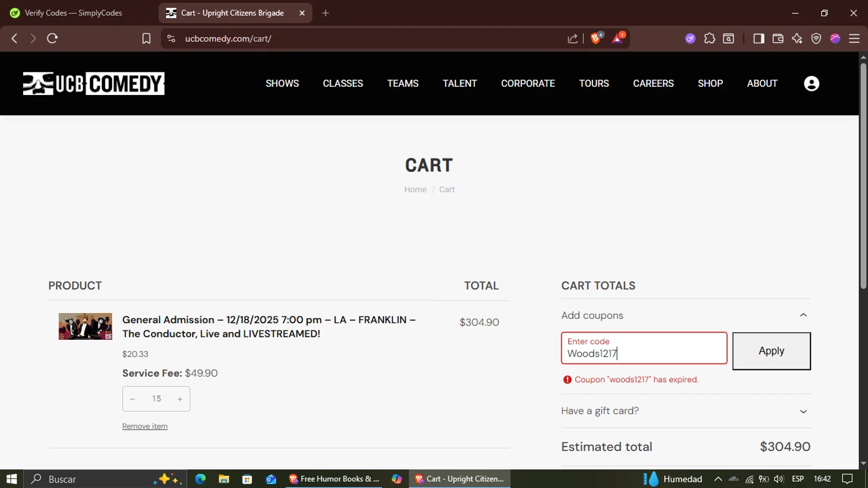Click the quantity field showing 15

pos(156,399)
